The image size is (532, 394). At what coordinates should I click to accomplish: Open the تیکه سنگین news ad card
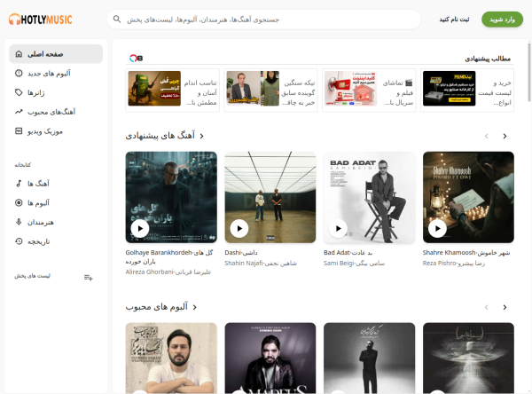pyautogui.click(x=270, y=91)
